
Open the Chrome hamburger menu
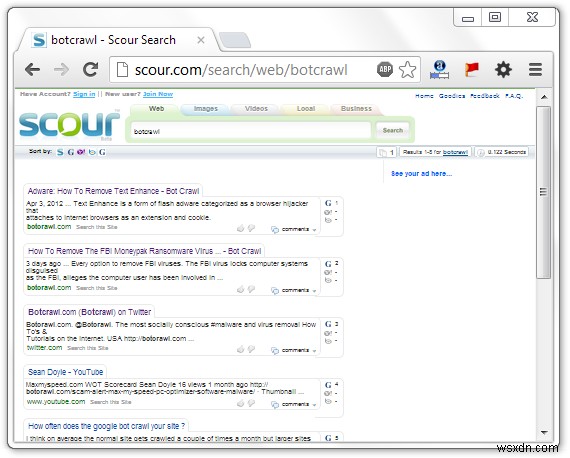point(535,69)
